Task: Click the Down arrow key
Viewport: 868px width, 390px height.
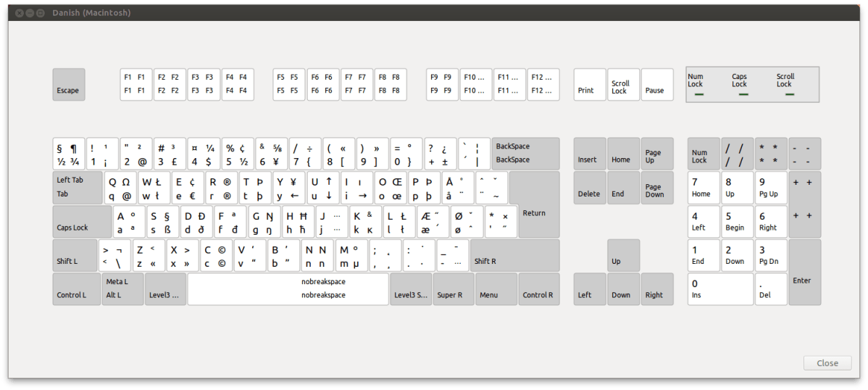Action: pos(624,289)
